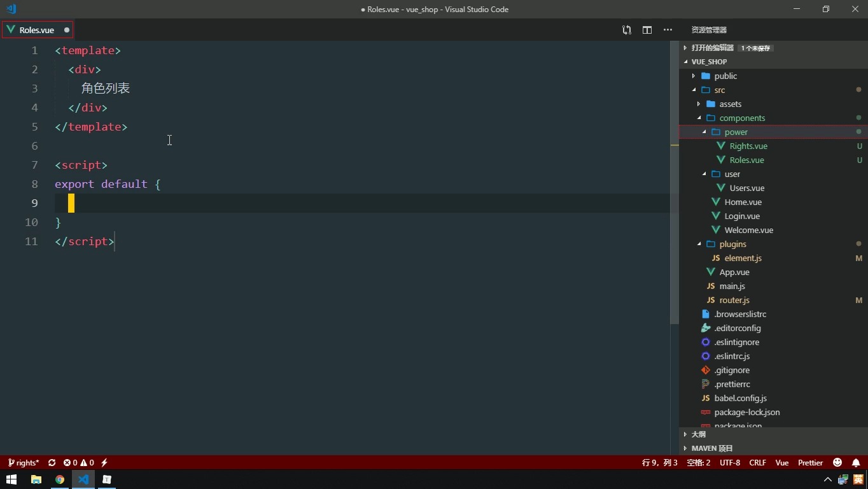Open the notifications bell
Image resolution: width=868 pixels, height=489 pixels.
pos(856,463)
